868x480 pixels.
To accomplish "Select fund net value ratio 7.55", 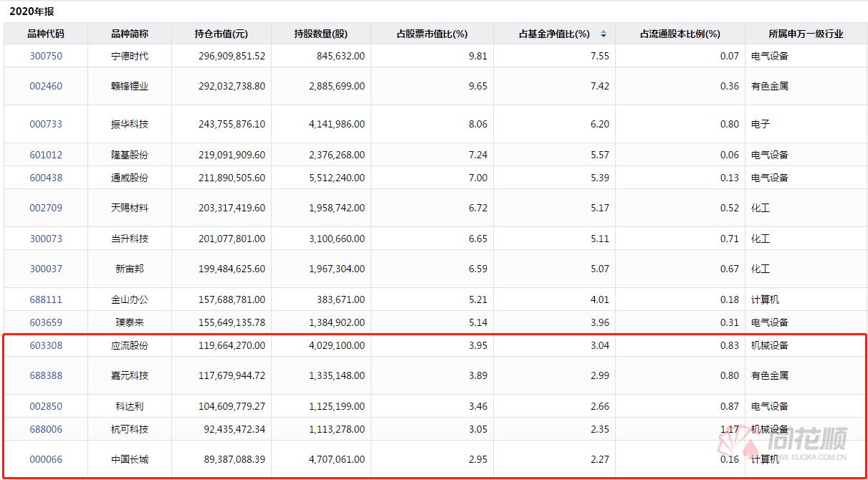I will 599,56.
